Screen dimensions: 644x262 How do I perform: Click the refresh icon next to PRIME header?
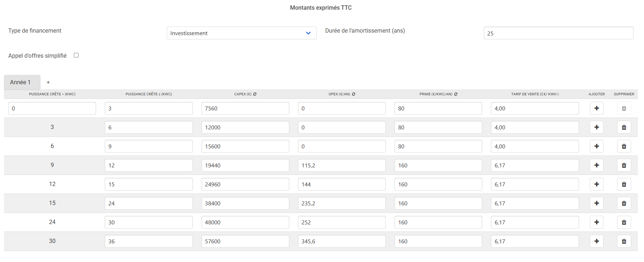coord(456,94)
